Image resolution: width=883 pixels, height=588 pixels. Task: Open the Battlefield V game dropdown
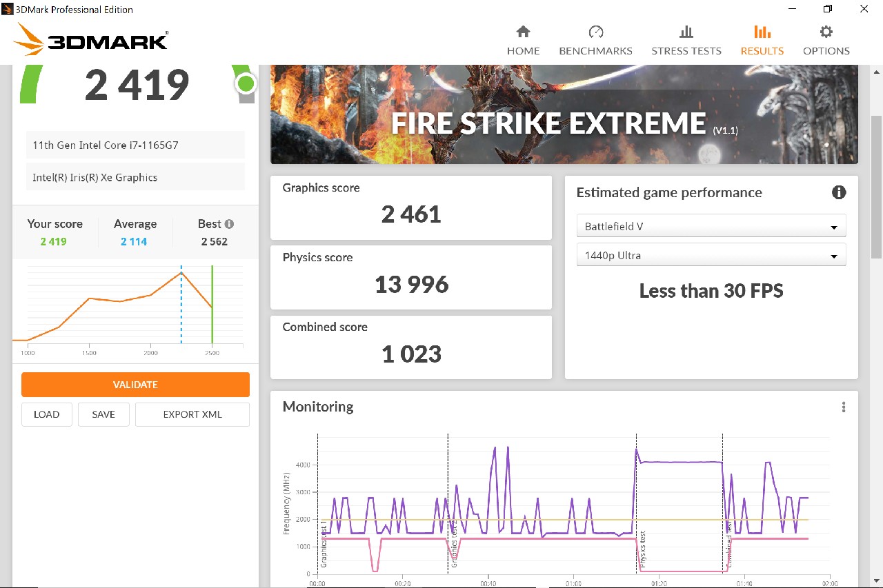[711, 226]
